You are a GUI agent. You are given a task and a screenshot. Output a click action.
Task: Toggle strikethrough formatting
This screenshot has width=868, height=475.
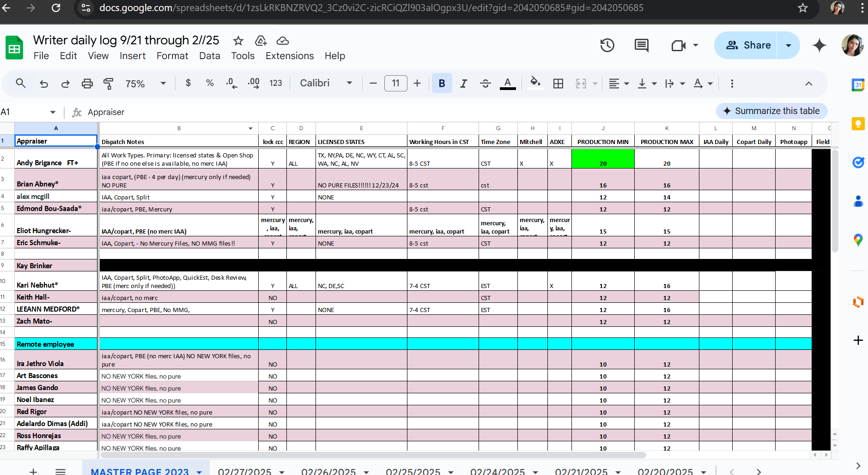(x=486, y=83)
